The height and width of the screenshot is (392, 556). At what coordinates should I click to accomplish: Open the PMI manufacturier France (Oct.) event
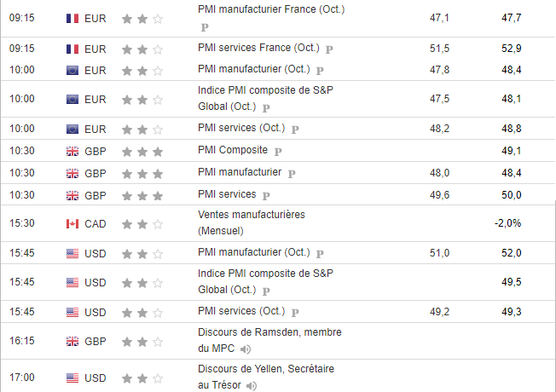(x=270, y=9)
